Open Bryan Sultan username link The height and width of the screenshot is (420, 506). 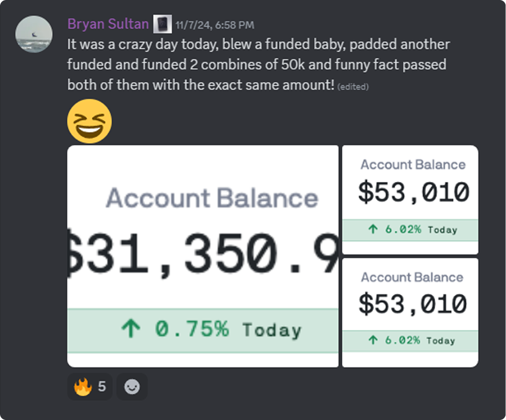108,24
